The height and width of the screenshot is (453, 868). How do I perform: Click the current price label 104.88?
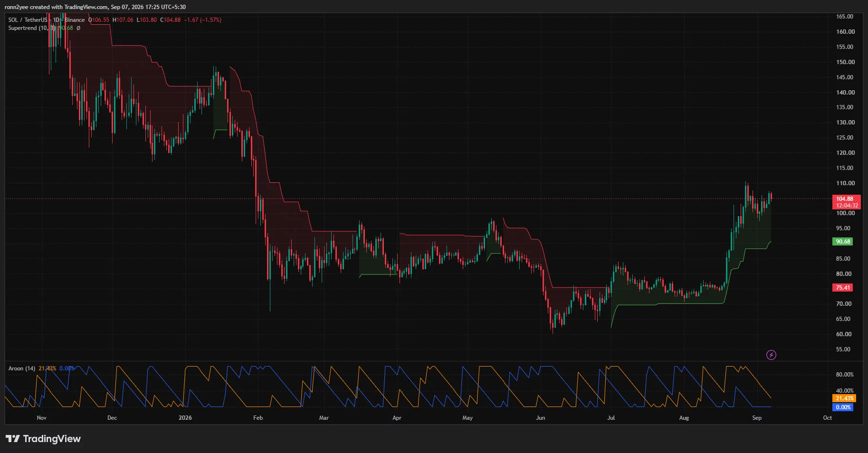[846, 199]
